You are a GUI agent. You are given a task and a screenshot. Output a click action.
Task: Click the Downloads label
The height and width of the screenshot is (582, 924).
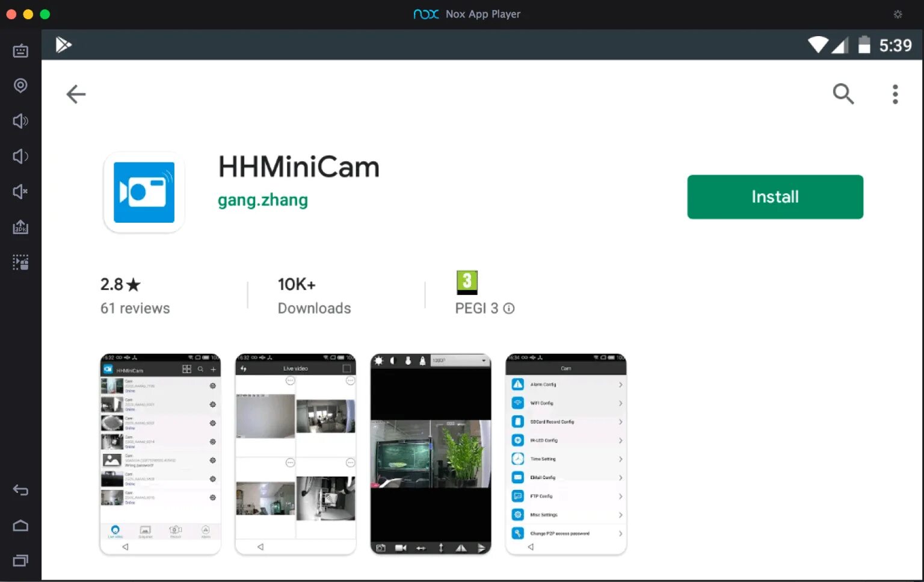(x=314, y=308)
